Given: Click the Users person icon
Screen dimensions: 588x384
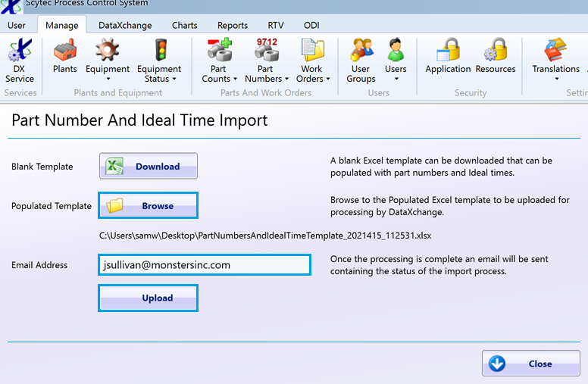Looking at the screenshot, I should click(396, 50).
